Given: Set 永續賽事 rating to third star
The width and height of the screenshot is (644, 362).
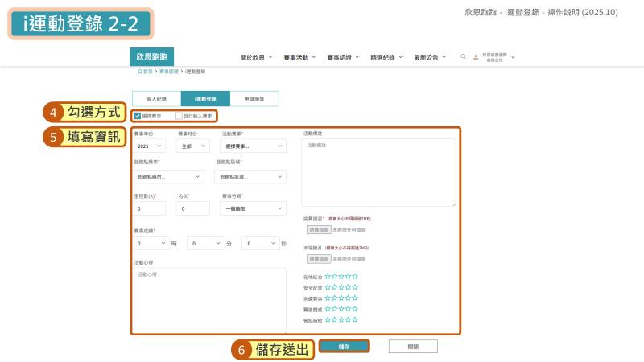Looking at the screenshot, I should tap(341, 298).
